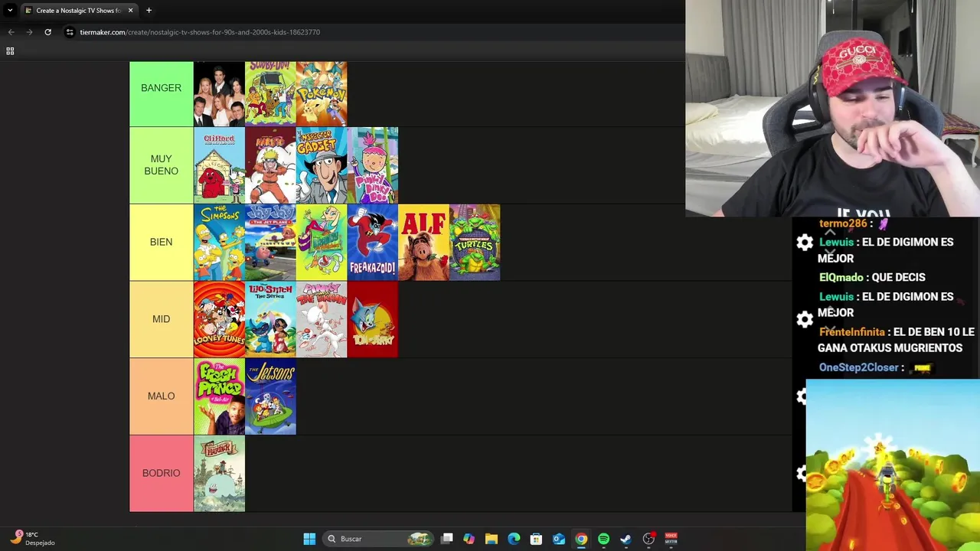This screenshot has height=551, width=980.
Task: Open Microsoft Store from the taskbar
Action: click(536, 539)
